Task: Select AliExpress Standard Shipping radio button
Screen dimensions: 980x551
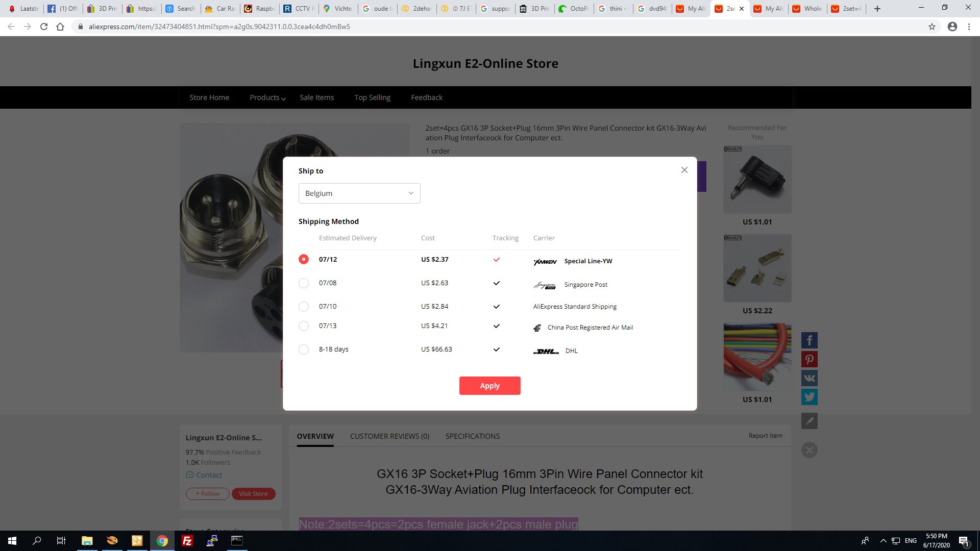Action: tap(304, 307)
